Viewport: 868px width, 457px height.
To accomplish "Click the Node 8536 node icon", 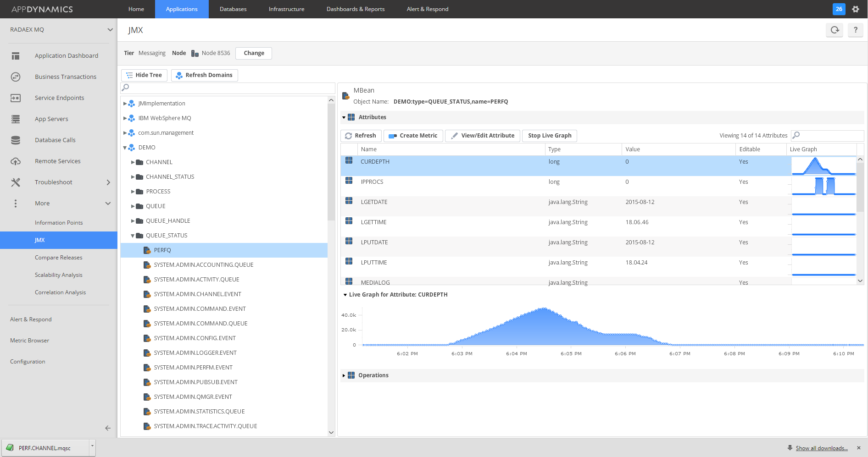I will pyautogui.click(x=195, y=53).
